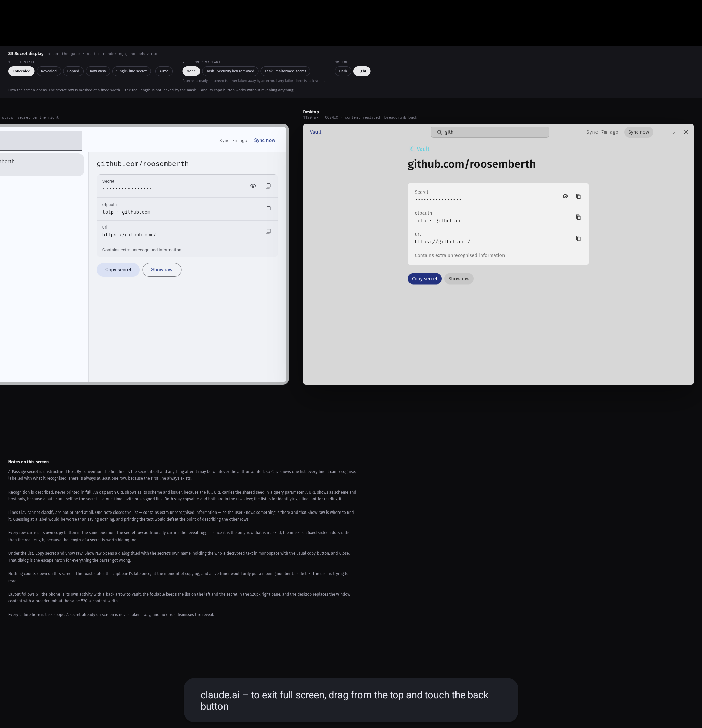Click Sync now button in Desktop header

638,132
